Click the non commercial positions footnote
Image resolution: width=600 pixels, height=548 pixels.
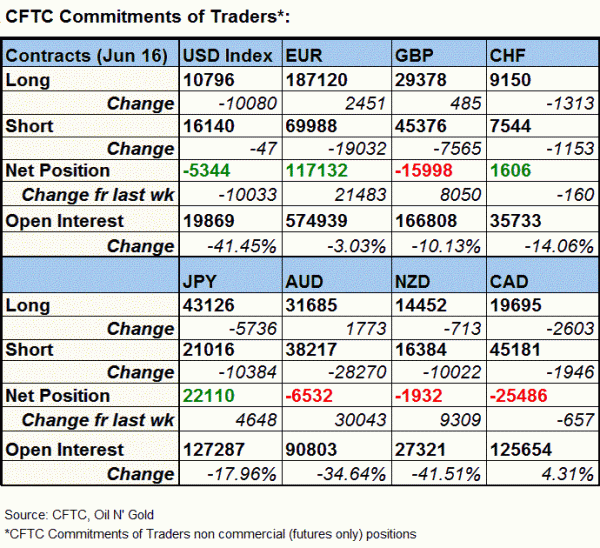(210, 532)
